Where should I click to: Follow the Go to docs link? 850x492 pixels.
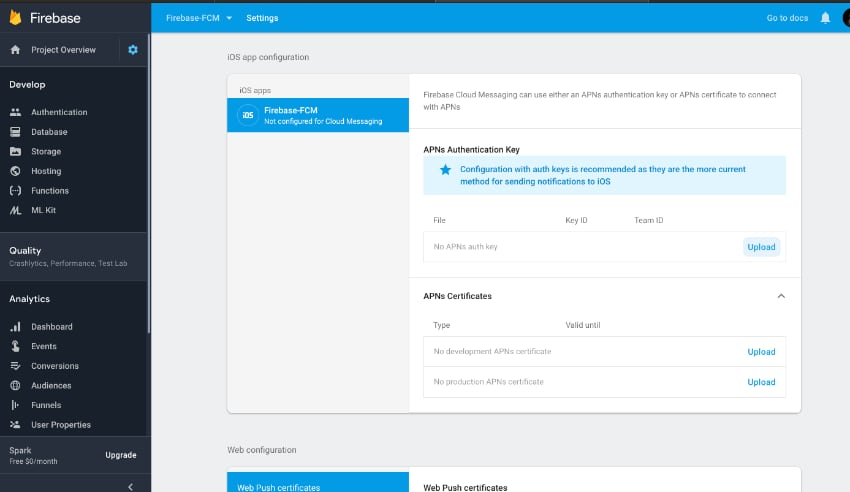pyautogui.click(x=787, y=18)
